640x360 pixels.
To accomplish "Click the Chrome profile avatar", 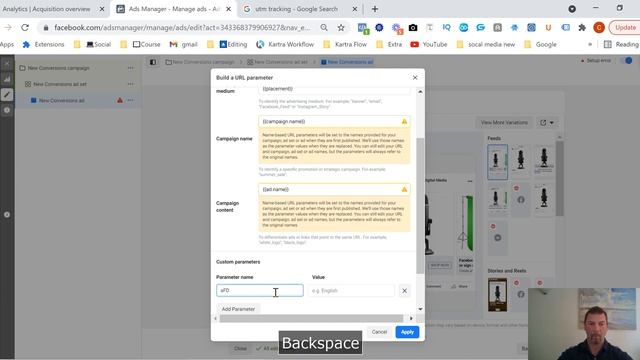I will (599, 27).
